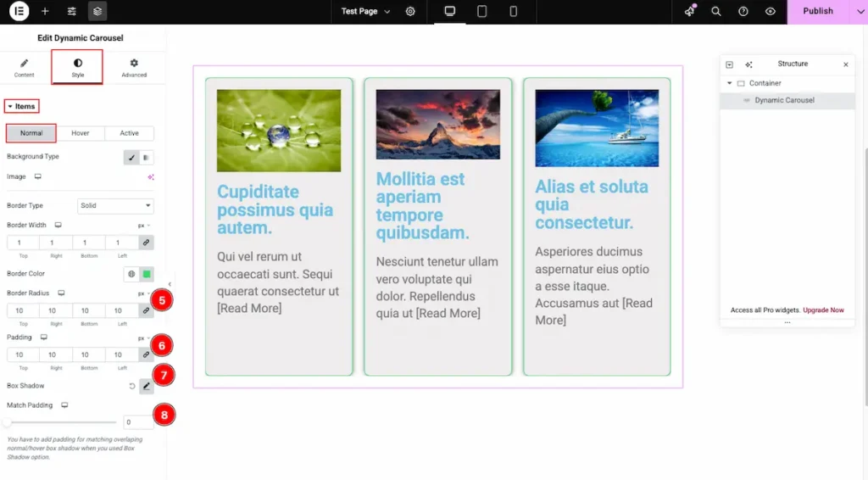Pick the green Border Color swatch
This screenshot has width=868, height=480.
coord(147,274)
